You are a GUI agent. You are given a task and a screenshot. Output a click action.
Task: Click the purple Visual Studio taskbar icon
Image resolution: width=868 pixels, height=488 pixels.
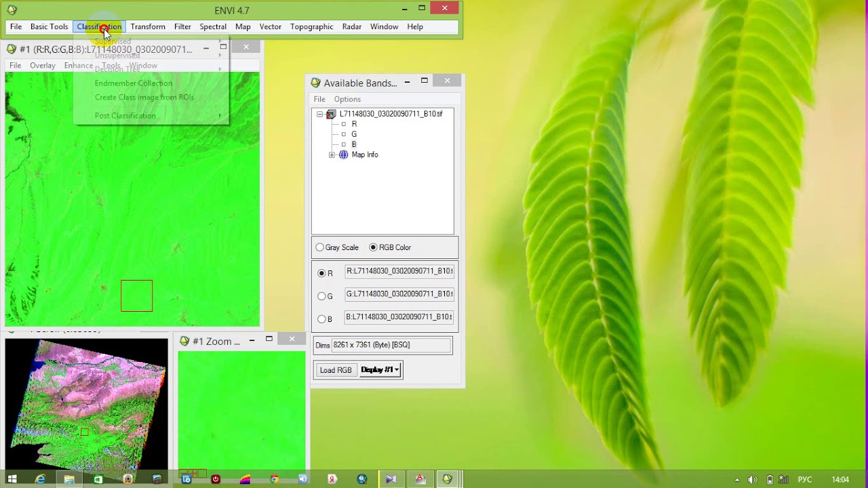(x=391, y=479)
